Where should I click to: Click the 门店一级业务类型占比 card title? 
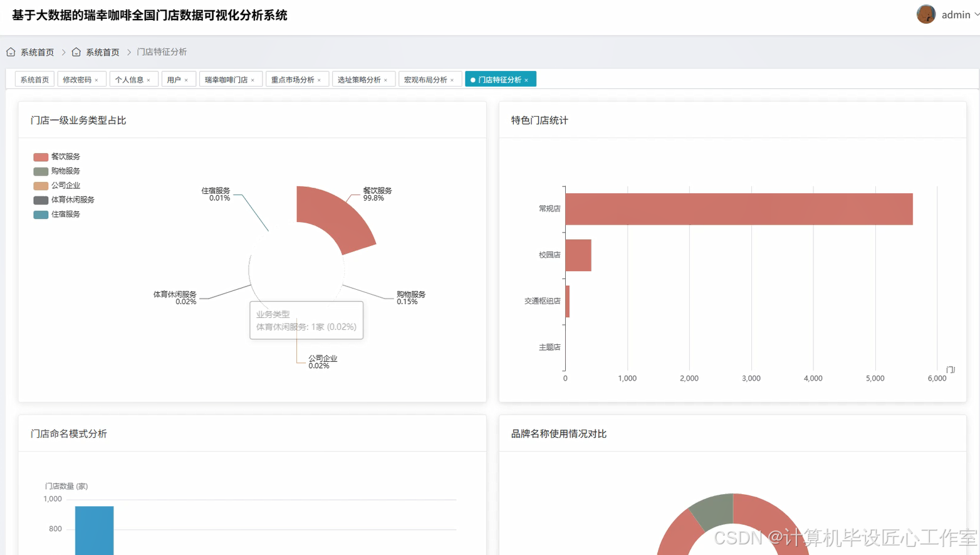click(x=78, y=120)
